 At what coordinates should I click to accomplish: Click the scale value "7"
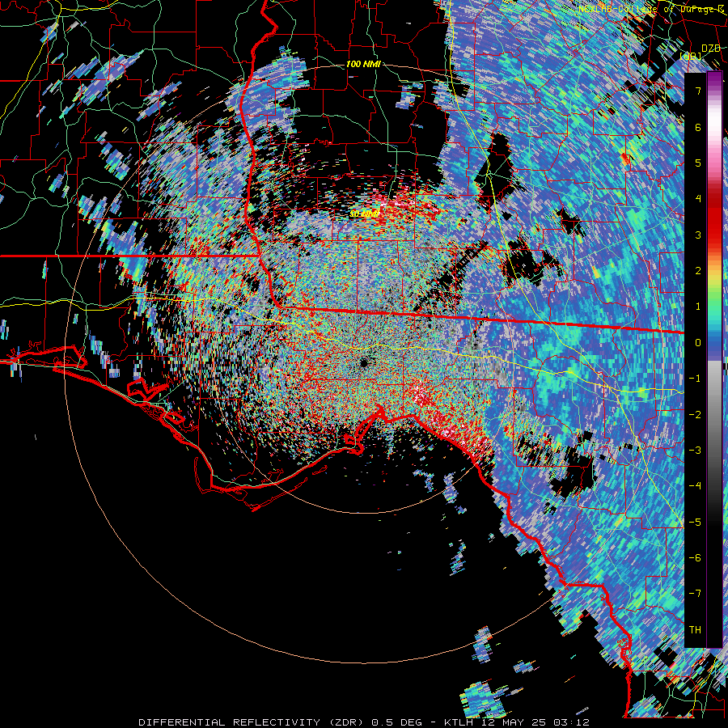point(698,91)
